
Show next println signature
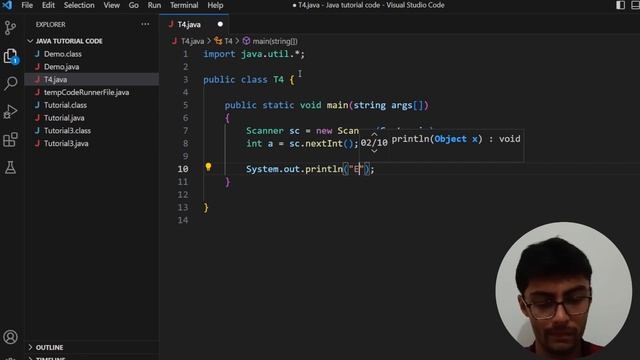click(x=374, y=151)
